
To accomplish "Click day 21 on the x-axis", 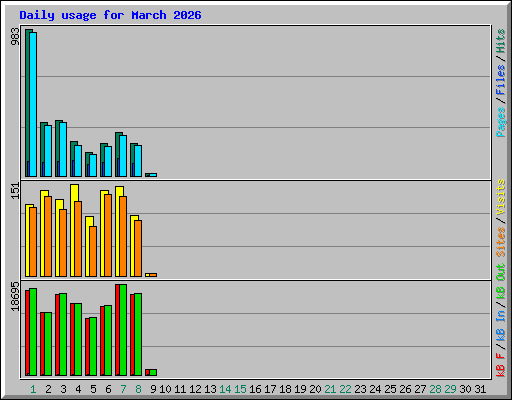I will [330, 389].
